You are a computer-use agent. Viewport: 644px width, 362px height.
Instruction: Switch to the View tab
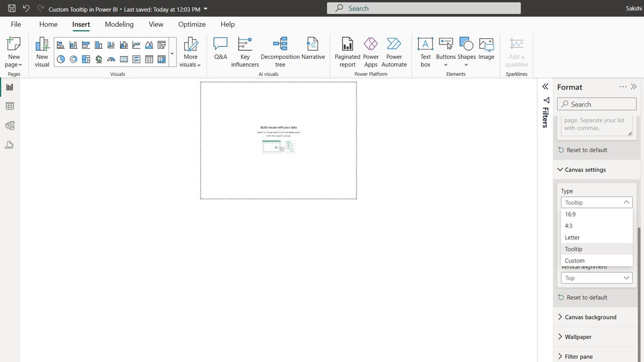coord(156,24)
